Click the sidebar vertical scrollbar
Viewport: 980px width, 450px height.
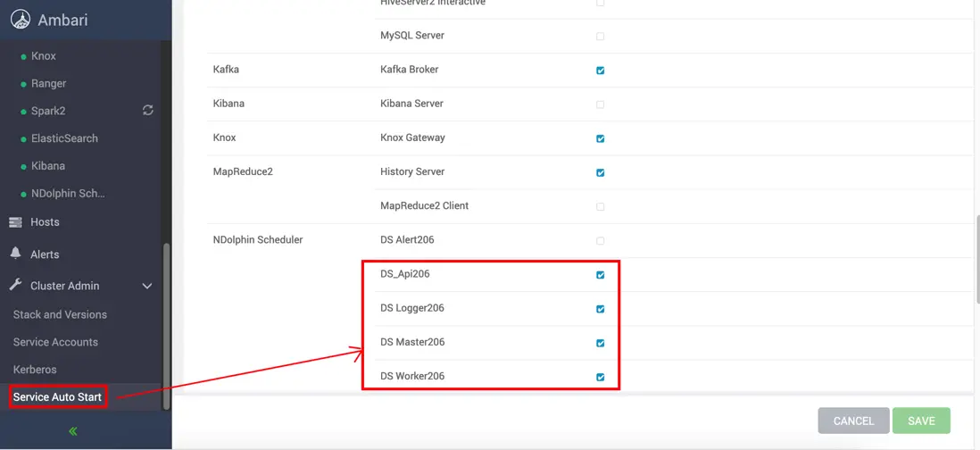click(166, 321)
